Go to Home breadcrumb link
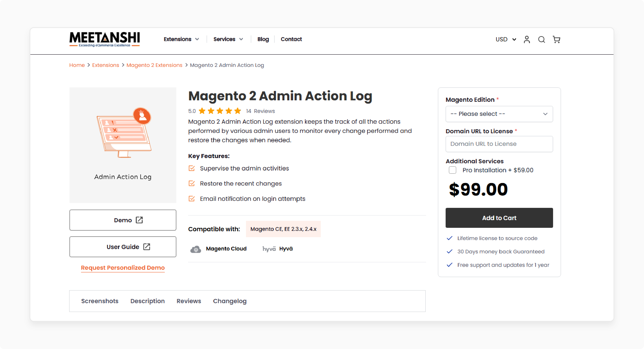Image resolution: width=644 pixels, height=349 pixels. 77,65
